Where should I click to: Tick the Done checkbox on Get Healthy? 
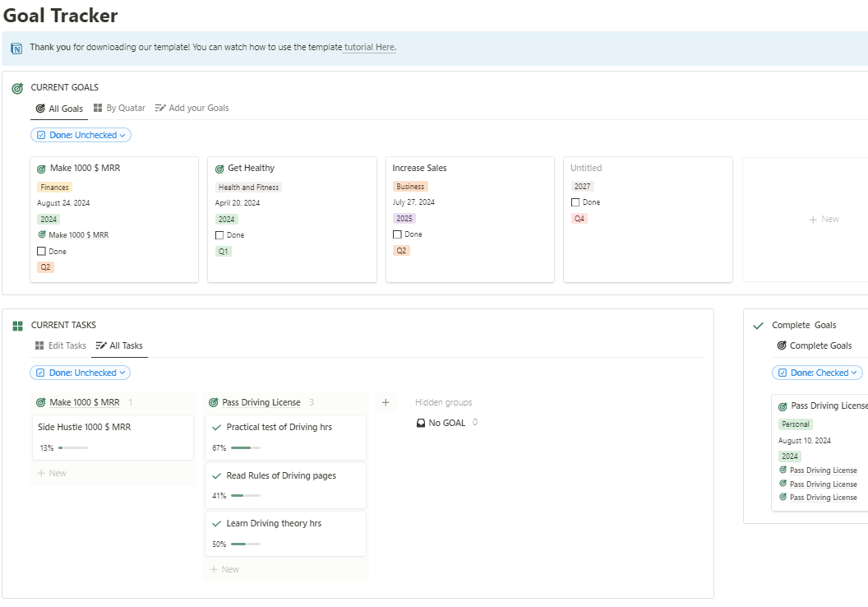(219, 235)
